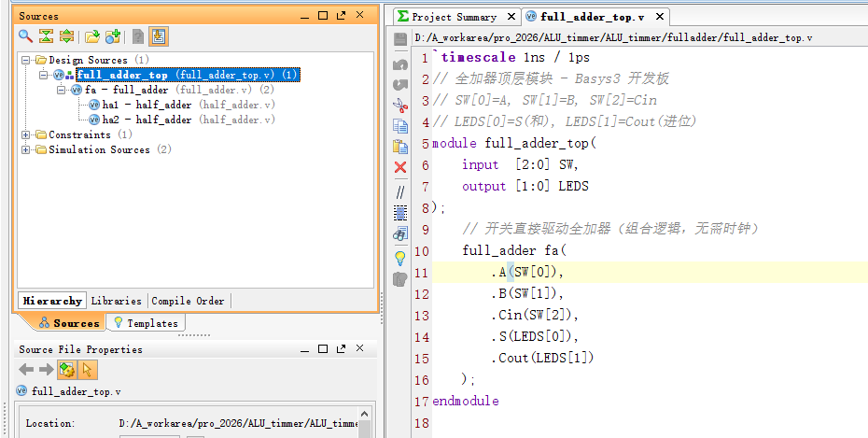The image size is (868, 438).
Task: Open the Sources bottom tab
Action: (x=69, y=323)
